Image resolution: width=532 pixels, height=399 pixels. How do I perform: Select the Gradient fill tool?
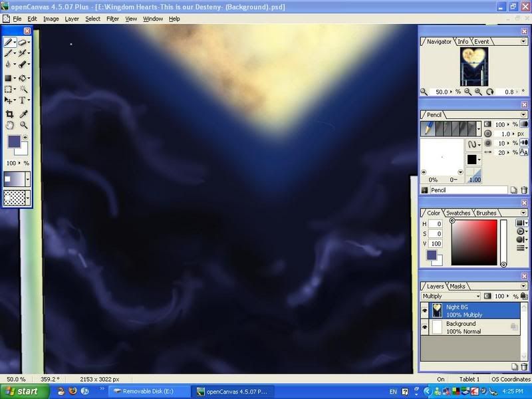coord(8,78)
